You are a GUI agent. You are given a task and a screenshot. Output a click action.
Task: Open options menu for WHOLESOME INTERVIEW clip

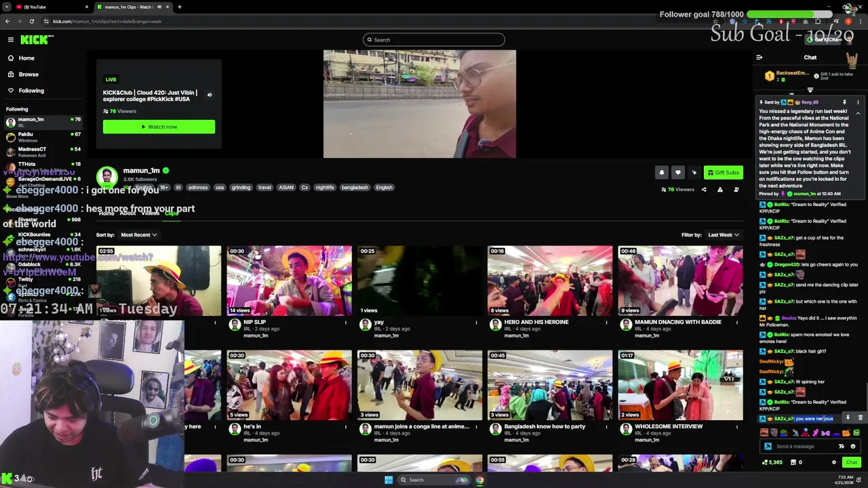coord(736,427)
